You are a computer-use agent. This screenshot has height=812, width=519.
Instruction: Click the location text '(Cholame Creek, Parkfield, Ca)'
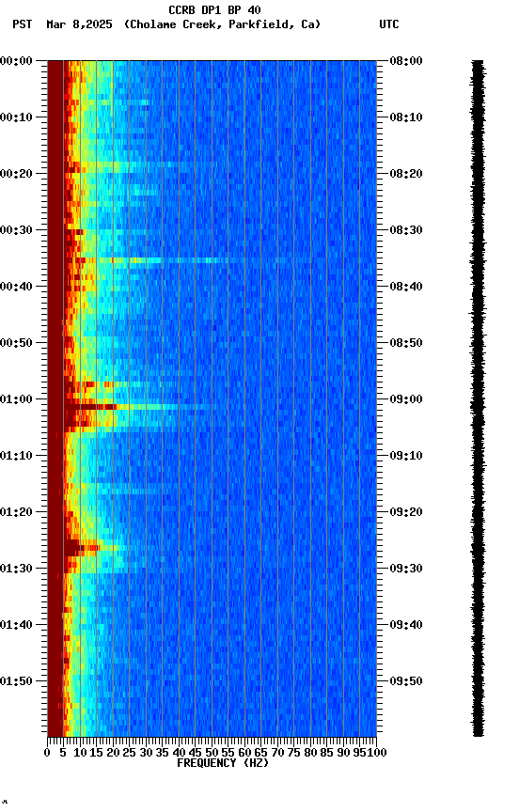tap(222, 24)
